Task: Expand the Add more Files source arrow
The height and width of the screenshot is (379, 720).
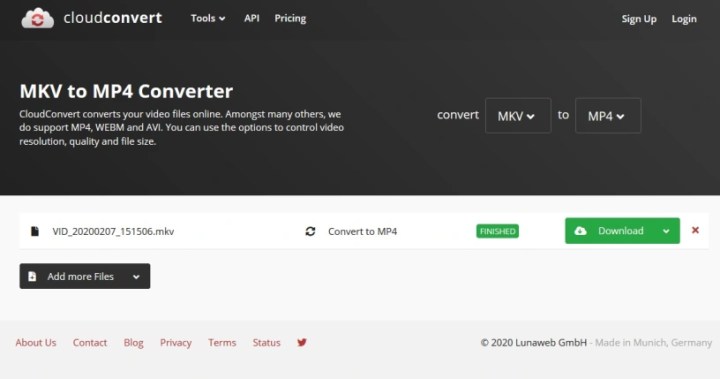Action: click(136, 277)
